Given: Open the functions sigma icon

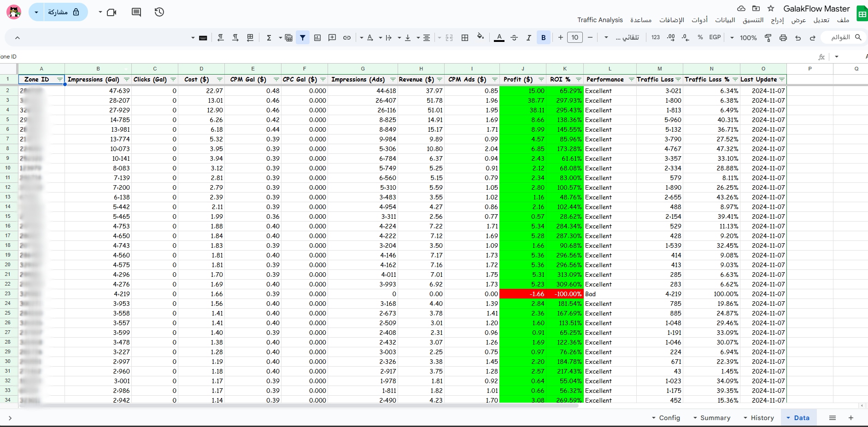Looking at the screenshot, I should 269,38.
